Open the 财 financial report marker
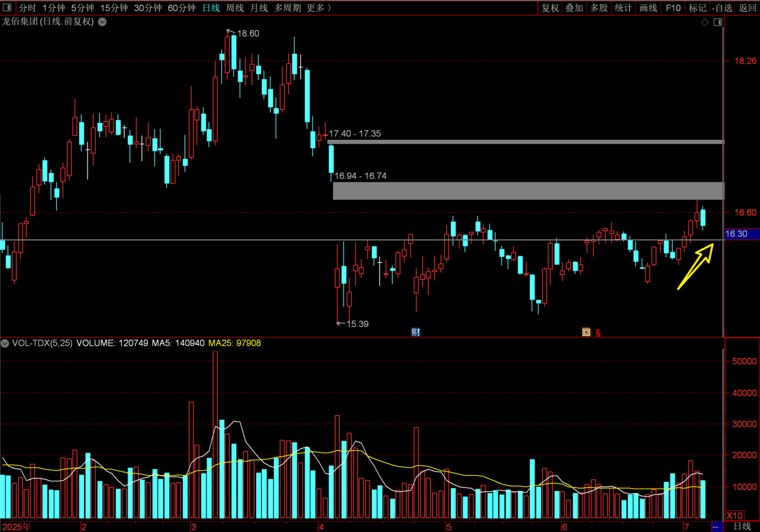760x532 pixels. [416, 332]
